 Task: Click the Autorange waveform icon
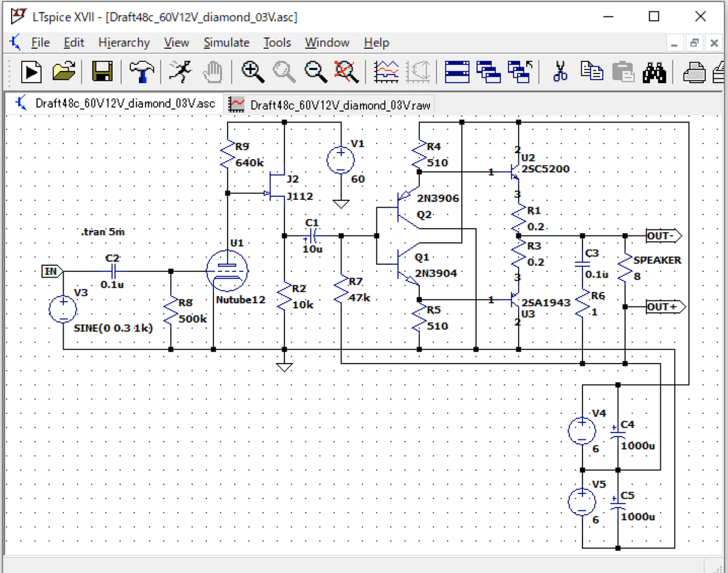tap(387, 72)
